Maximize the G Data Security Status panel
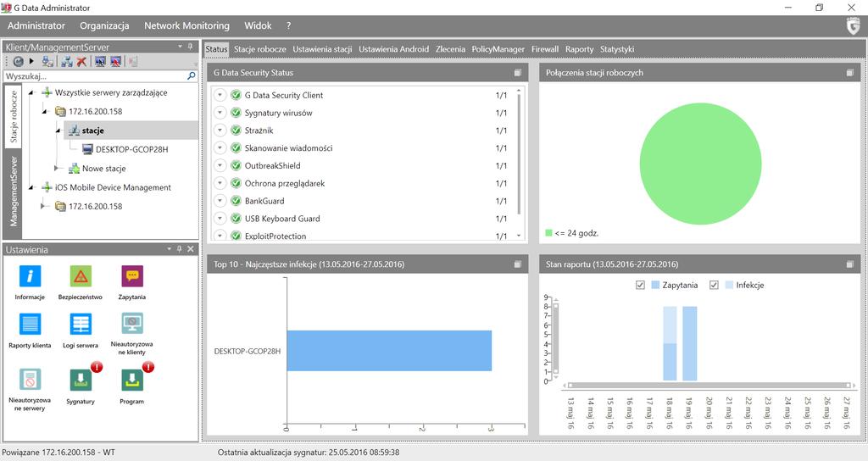868x461 pixels. tap(518, 73)
